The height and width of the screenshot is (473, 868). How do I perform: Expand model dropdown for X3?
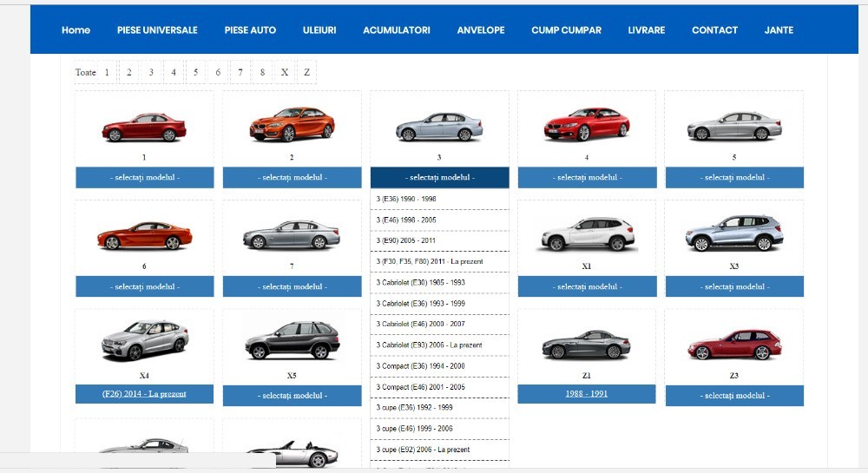[x=734, y=286]
